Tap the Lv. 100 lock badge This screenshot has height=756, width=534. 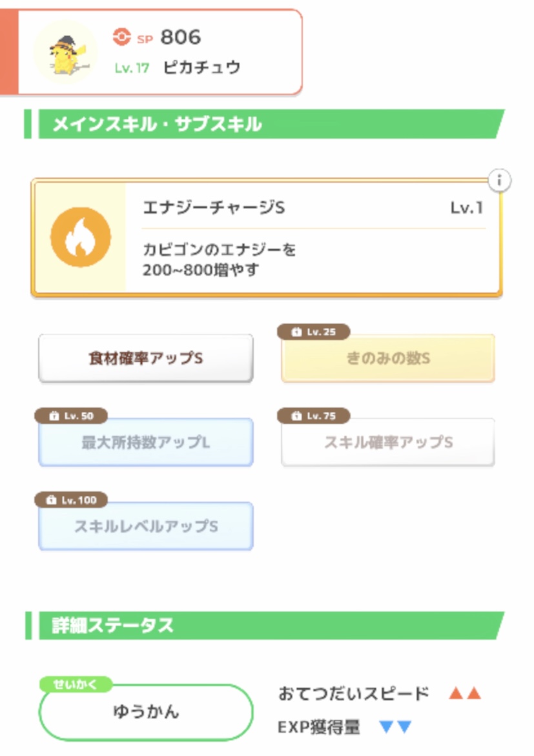click(x=71, y=500)
